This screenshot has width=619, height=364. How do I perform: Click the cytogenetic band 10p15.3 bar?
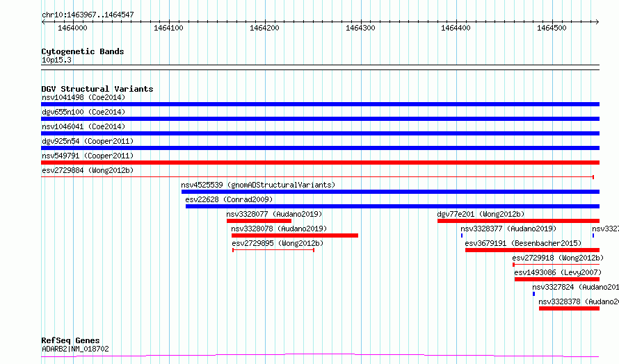[x=320, y=67]
